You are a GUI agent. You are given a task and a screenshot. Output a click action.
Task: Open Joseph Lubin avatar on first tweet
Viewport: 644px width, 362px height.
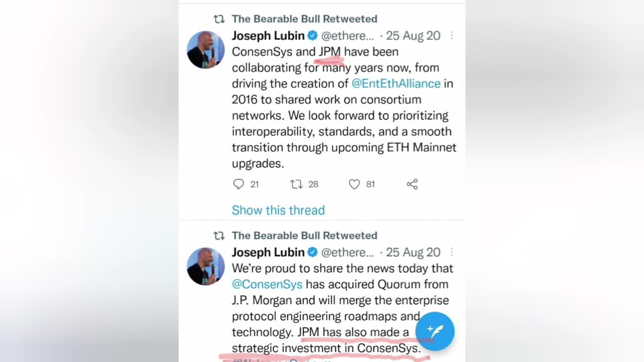(206, 50)
